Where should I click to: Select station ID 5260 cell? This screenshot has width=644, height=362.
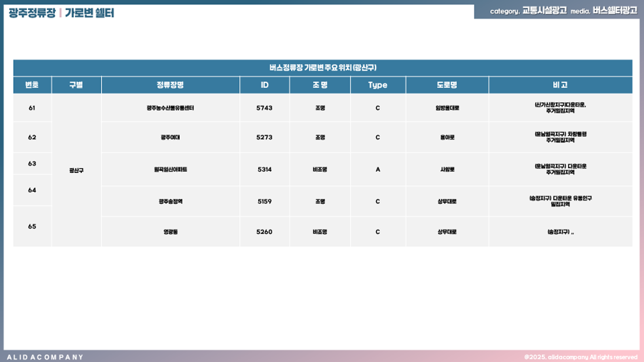(x=265, y=232)
